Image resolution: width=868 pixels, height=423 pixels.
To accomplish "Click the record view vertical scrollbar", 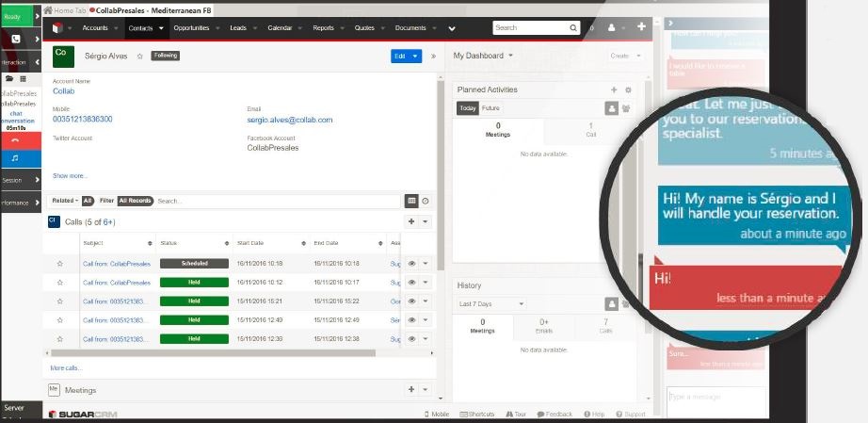I will [x=441, y=175].
